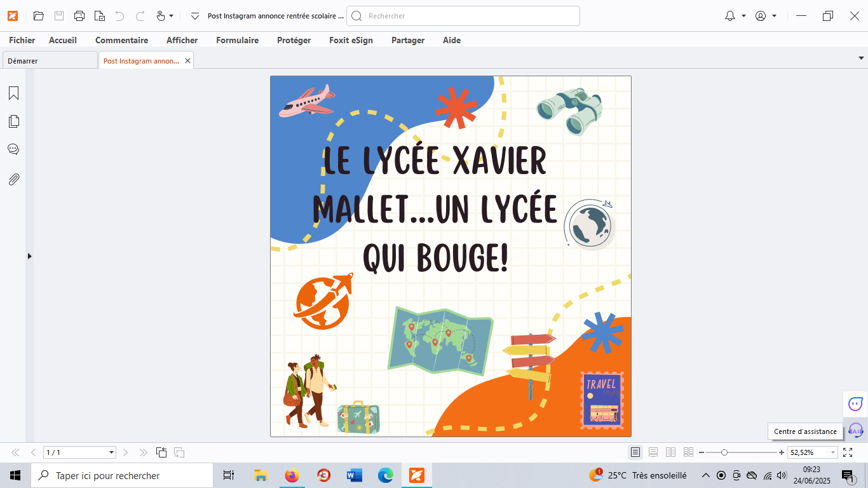Open the page number 1 / 1 dropdown
Screen dimensions: 868x488
click(x=112, y=452)
